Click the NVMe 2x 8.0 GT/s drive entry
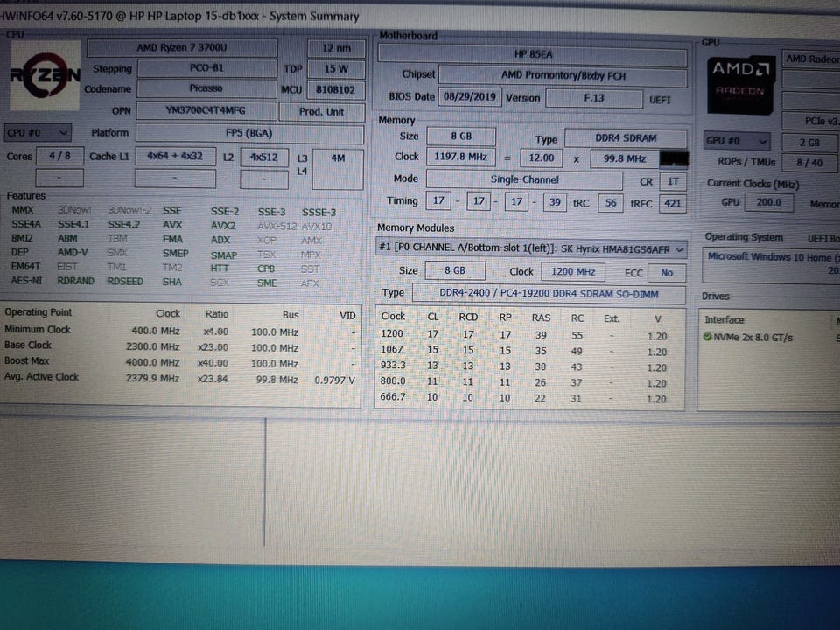 (752, 337)
